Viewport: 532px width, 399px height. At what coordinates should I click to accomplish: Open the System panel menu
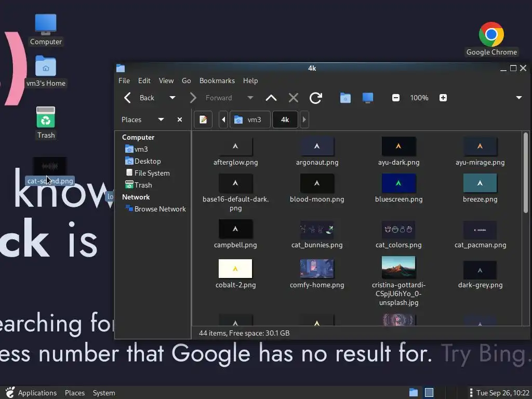pyautogui.click(x=104, y=393)
